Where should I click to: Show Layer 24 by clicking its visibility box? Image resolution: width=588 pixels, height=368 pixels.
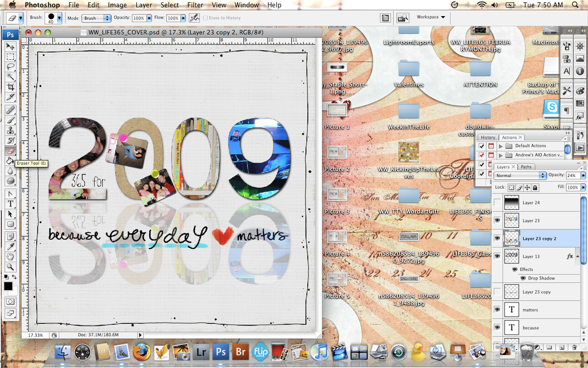[x=497, y=202]
